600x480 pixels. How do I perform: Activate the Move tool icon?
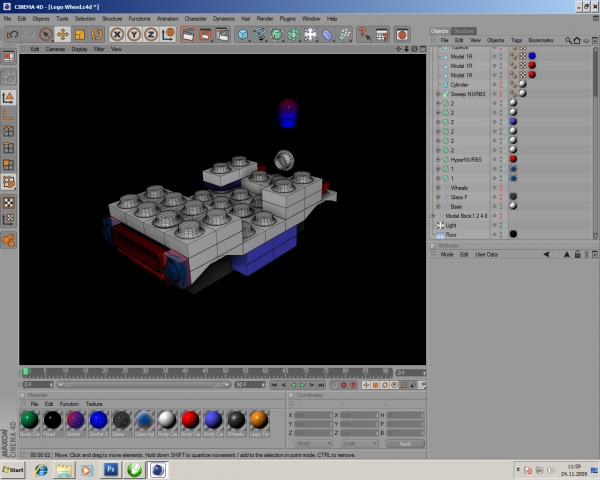(63, 35)
